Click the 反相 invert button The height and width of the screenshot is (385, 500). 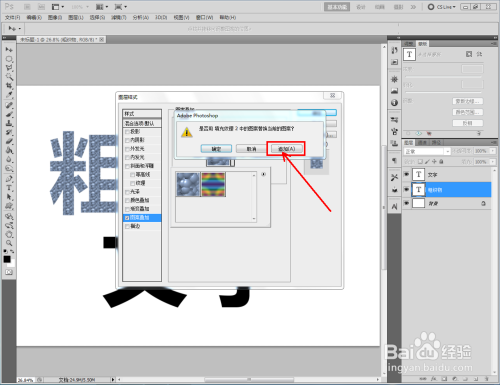468,123
